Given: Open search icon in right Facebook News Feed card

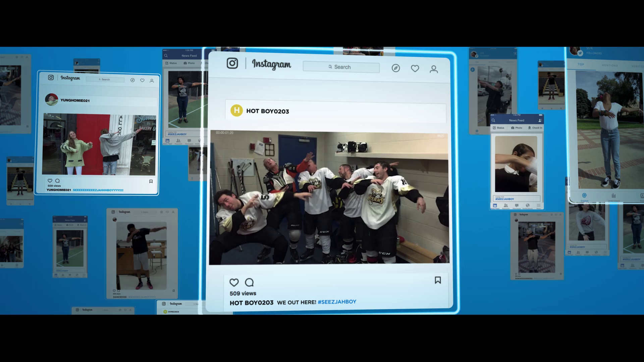Looking at the screenshot, I should point(493,120).
